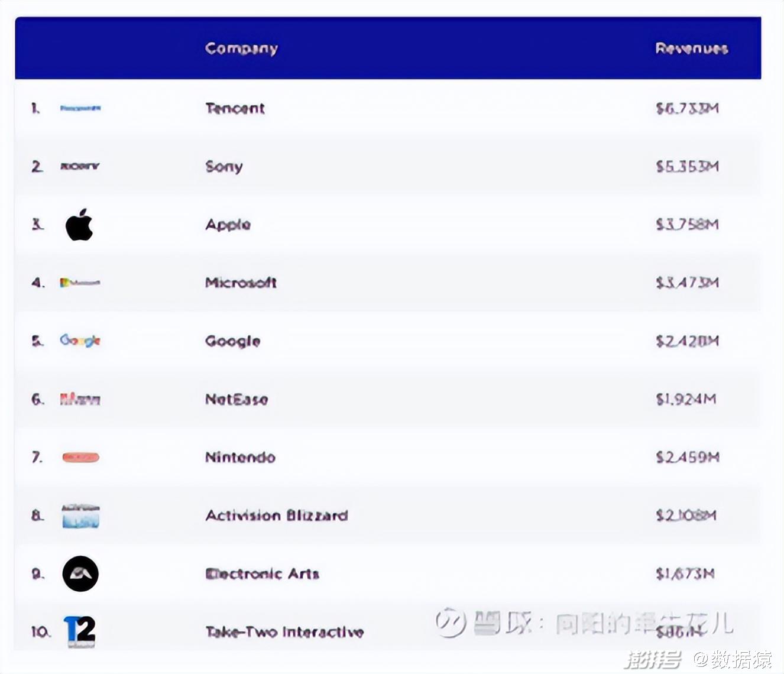Select the red Nintendo logo

pos(81,457)
